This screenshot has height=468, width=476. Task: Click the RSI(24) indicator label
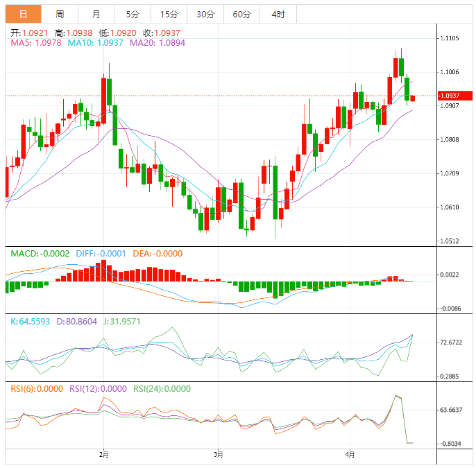pos(162,389)
